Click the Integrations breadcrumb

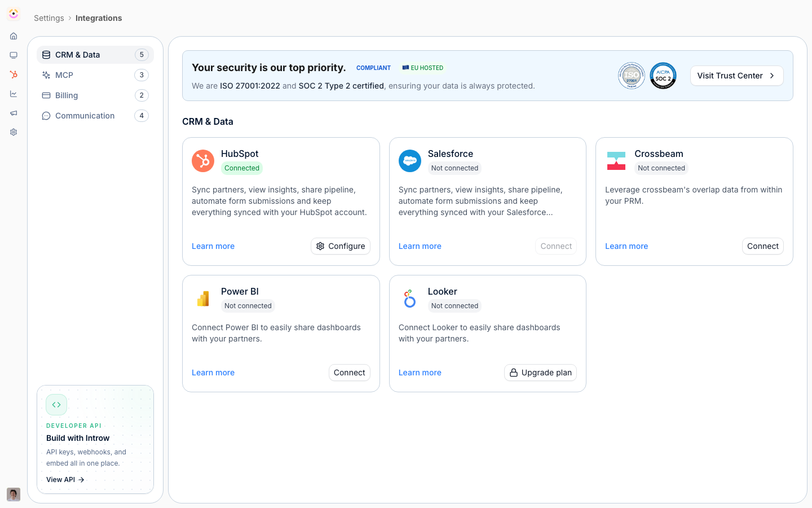(x=99, y=18)
